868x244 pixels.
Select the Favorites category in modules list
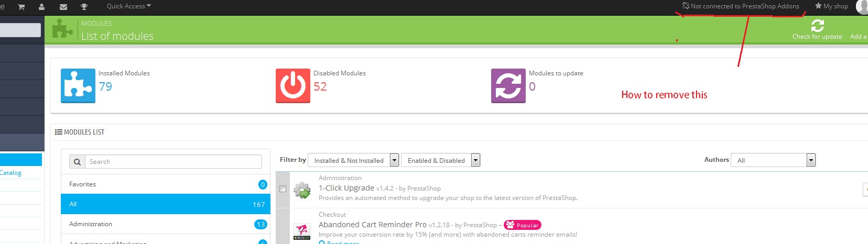pos(166,184)
